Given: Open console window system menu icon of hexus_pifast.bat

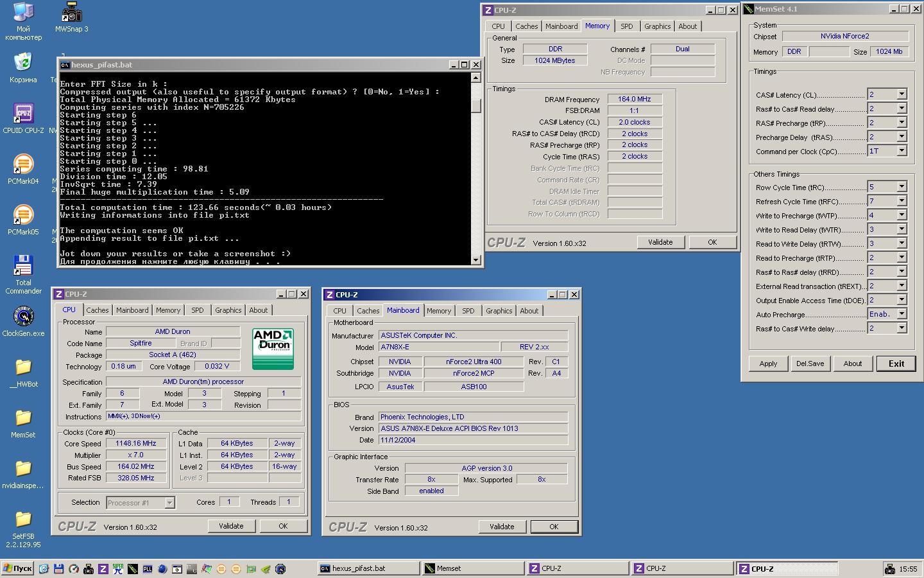Looking at the screenshot, I should click(x=64, y=65).
